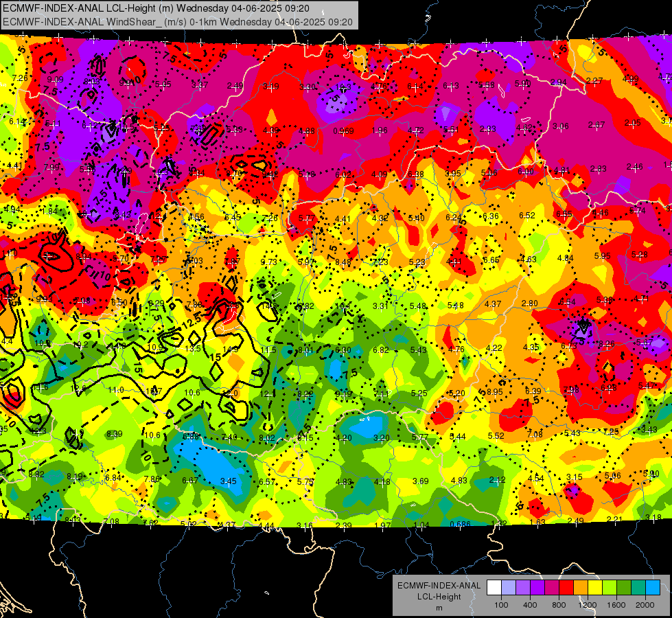Select the red legend swatch

pos(566,588)
